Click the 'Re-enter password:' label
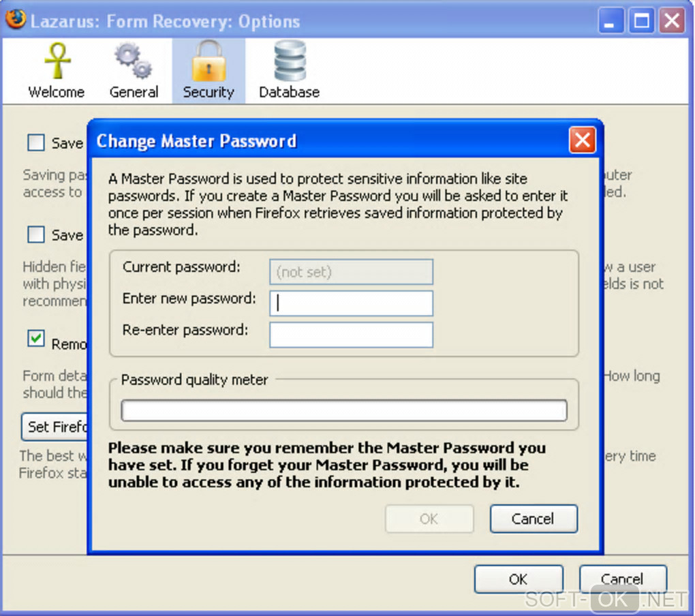695x616 pixels. tap(185, 330)
